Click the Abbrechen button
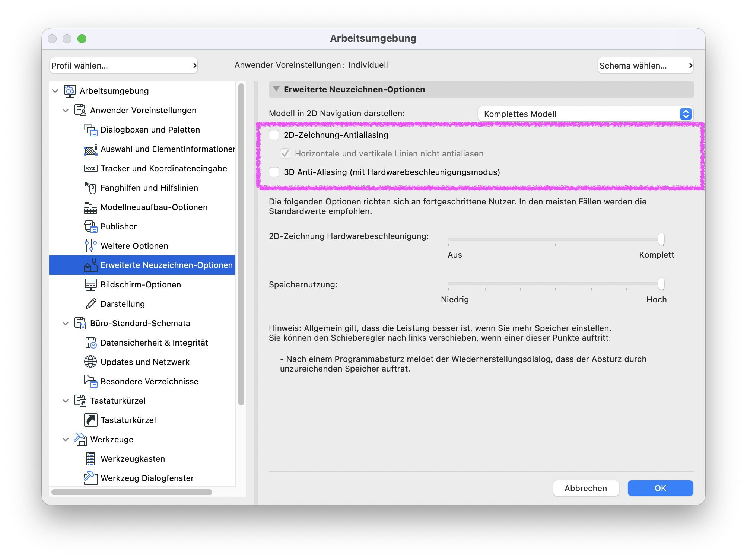This screenshot has height=560, width=747. pyautogui.click(x=586, y=488)
